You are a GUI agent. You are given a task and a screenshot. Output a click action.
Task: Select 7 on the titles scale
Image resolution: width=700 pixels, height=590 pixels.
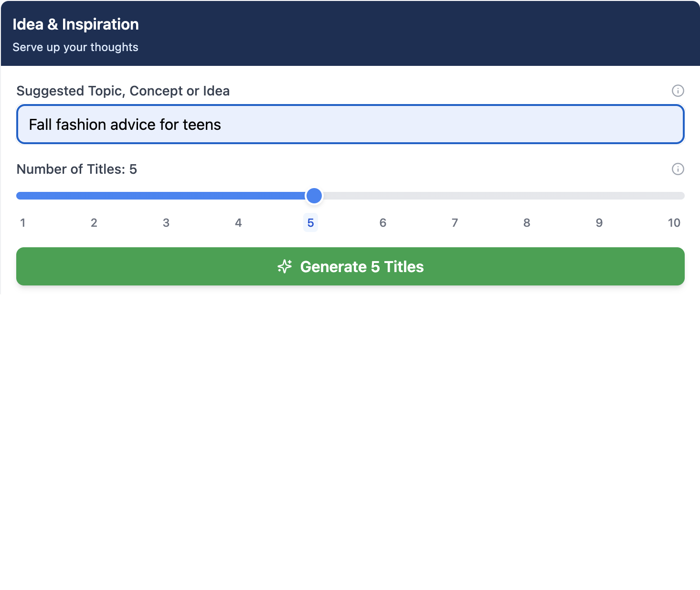[x=455, y=222]
